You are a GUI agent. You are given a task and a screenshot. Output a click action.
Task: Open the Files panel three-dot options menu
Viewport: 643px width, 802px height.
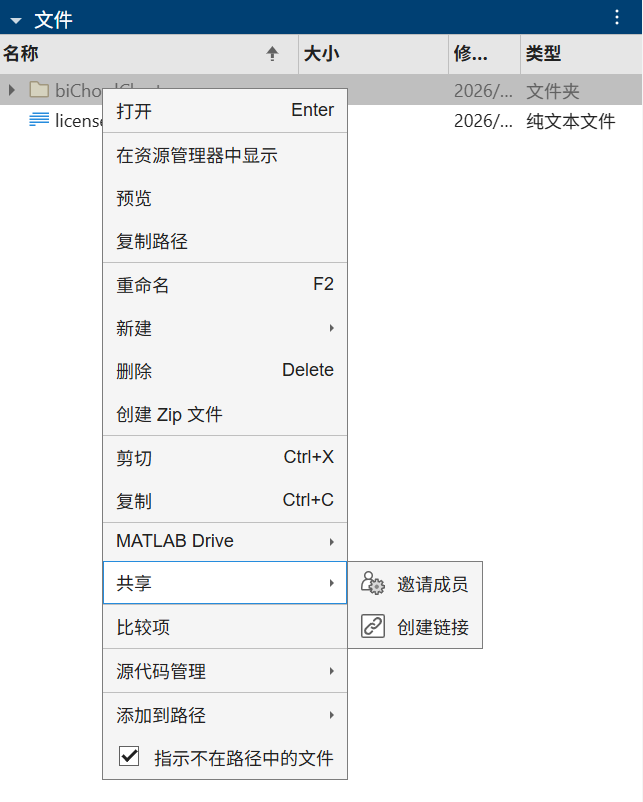(617, 17)
